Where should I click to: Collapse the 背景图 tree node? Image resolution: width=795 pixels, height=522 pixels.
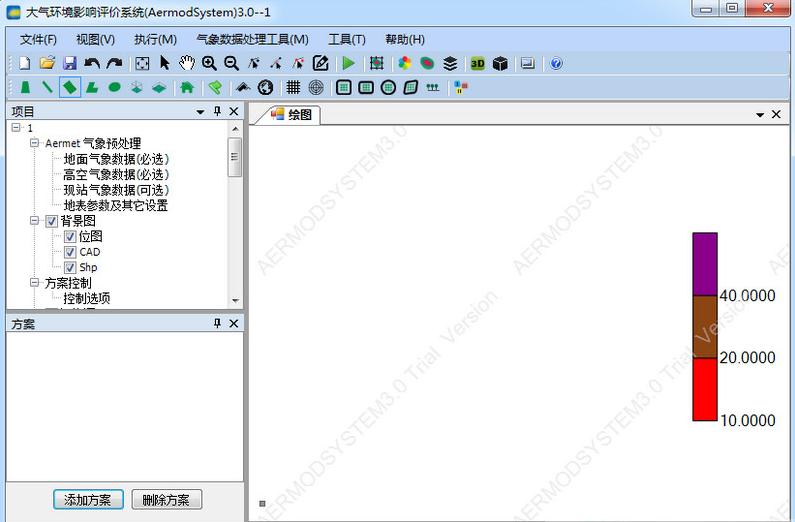34,220
